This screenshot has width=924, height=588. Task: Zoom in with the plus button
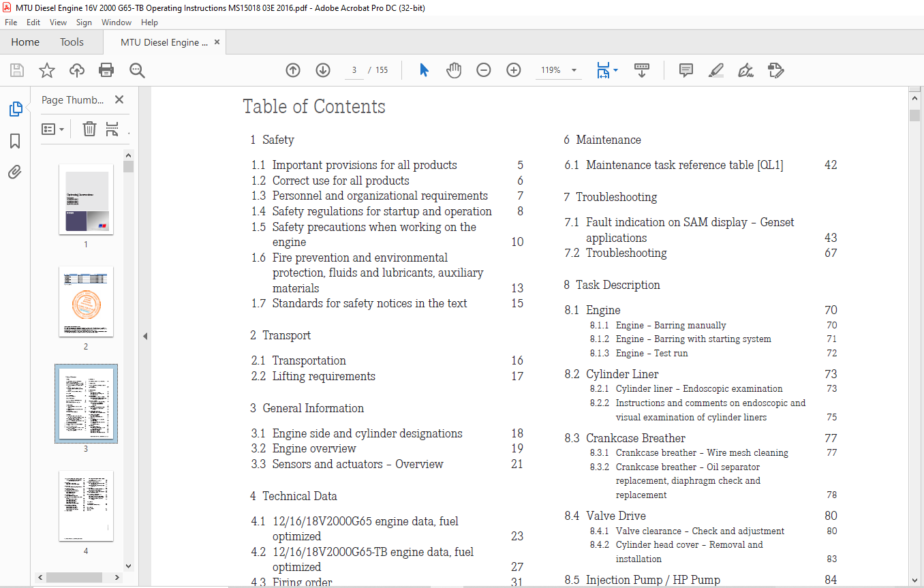click(x=514, y=70)
